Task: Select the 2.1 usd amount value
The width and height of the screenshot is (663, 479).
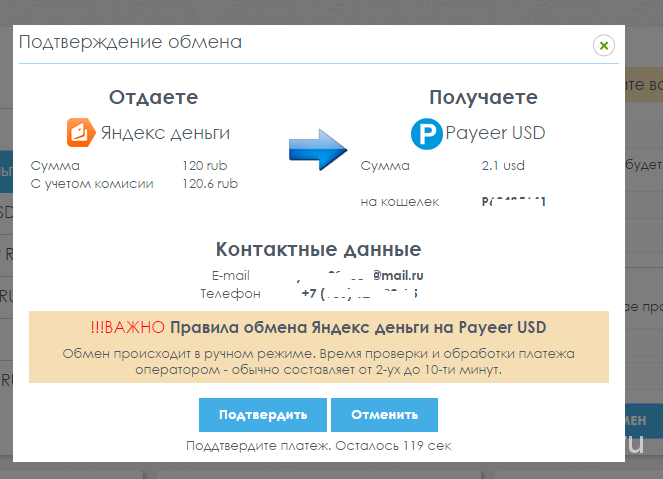Action: 503,165
